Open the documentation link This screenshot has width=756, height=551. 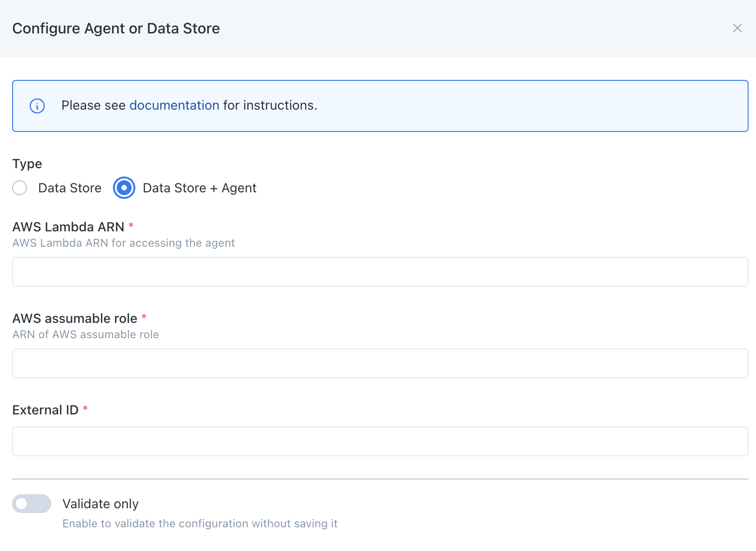(174, 105)
